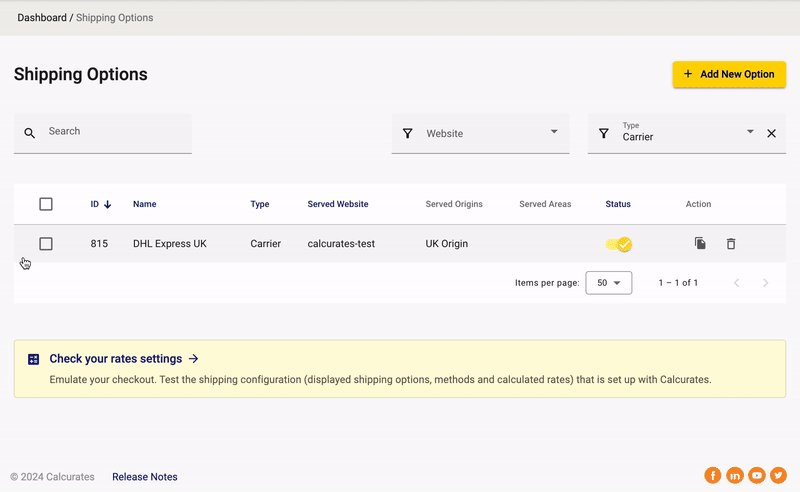
Task: Click Shipping Options breadcrumb text
Action: tap(114, 18)
